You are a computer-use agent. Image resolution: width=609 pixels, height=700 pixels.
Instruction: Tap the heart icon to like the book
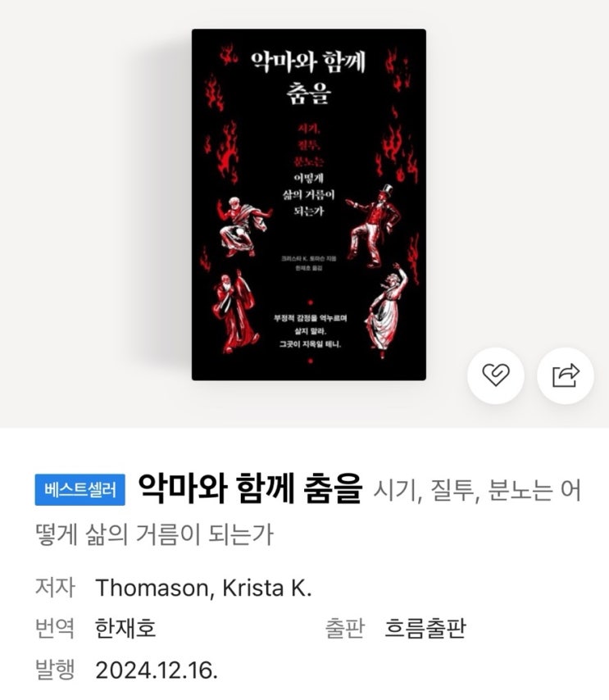pos(496,375)
